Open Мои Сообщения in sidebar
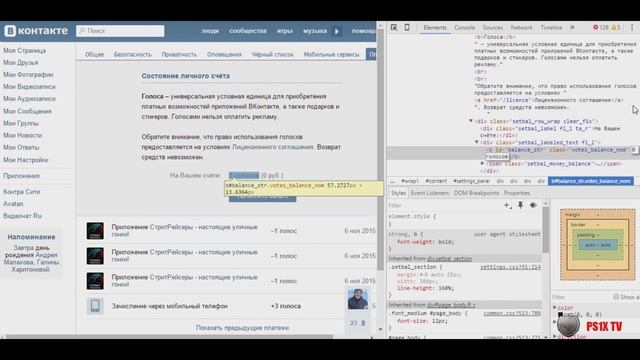The height and width of the screenshot is (360, 640). (27, 111)
